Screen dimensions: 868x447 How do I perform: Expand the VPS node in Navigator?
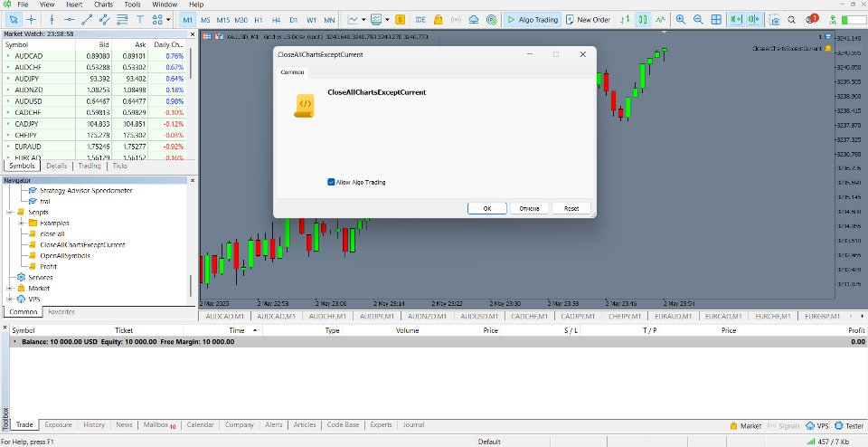point(9,300)
